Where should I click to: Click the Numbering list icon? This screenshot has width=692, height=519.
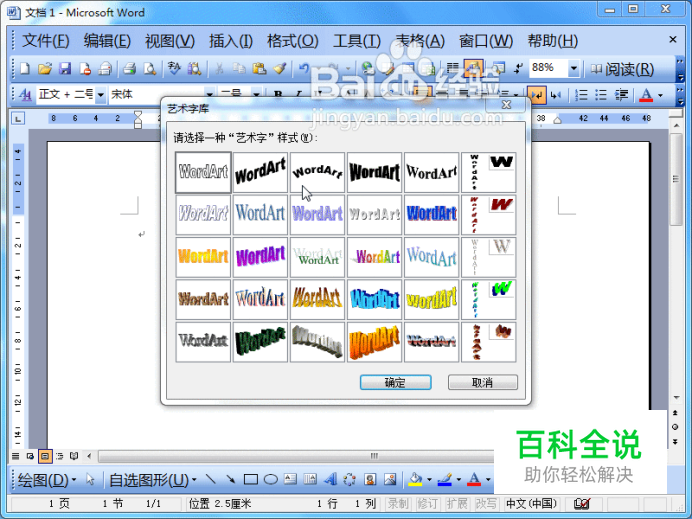coord(581,94)
